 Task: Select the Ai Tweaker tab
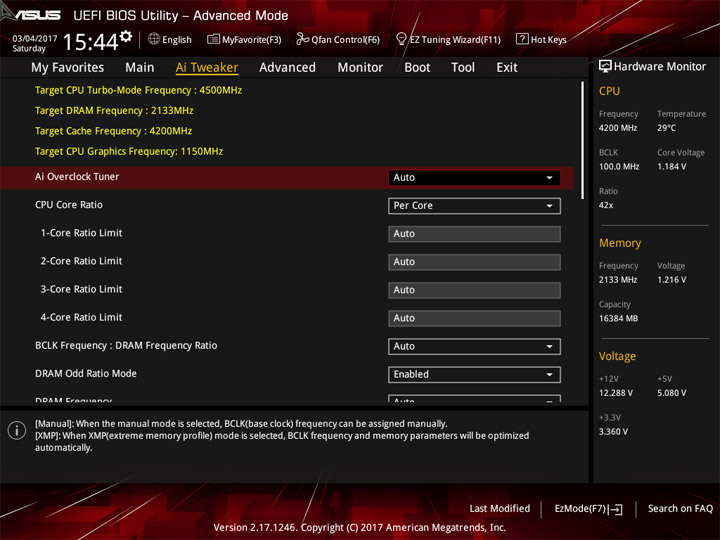point(207,68)
